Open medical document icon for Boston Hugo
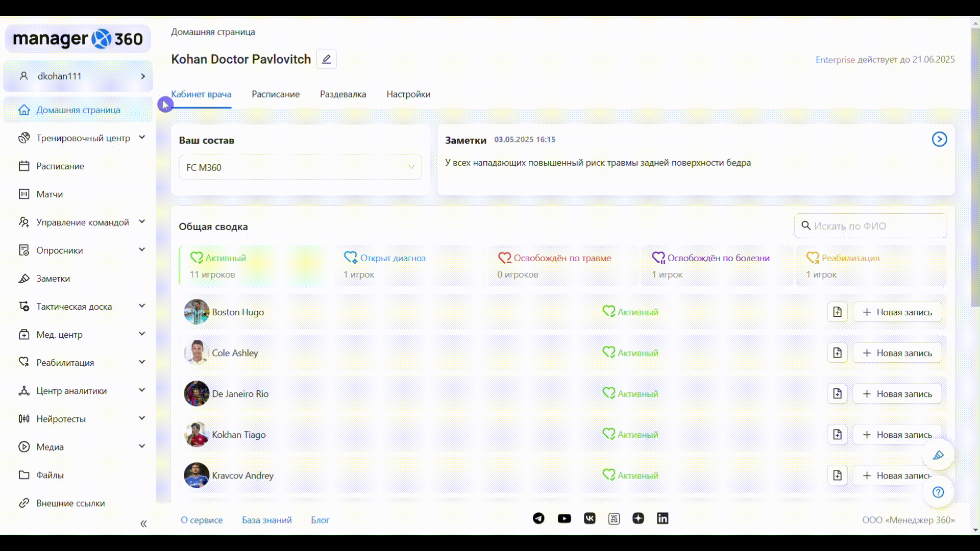Viewport: 980px width, 551px height. pyautogui.click(x=837, y=312)
